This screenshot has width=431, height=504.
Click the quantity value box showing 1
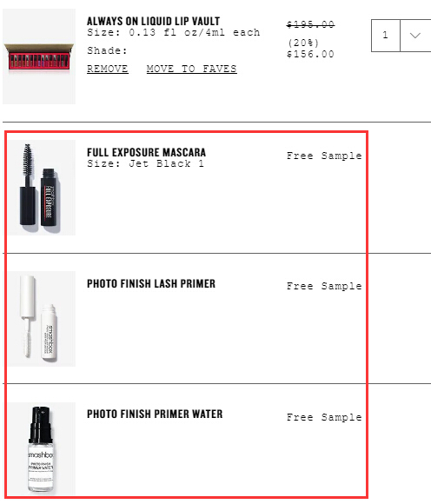(386, 36)
